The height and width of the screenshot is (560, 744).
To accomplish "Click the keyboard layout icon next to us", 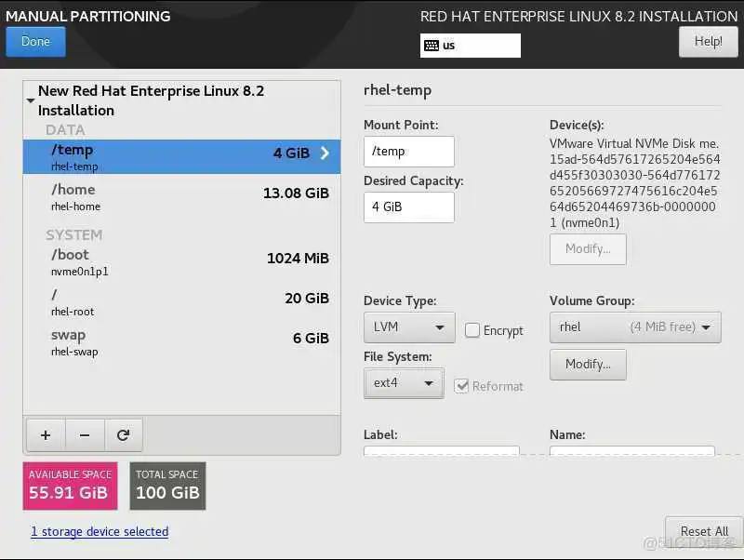I will [x=432, y=46].
